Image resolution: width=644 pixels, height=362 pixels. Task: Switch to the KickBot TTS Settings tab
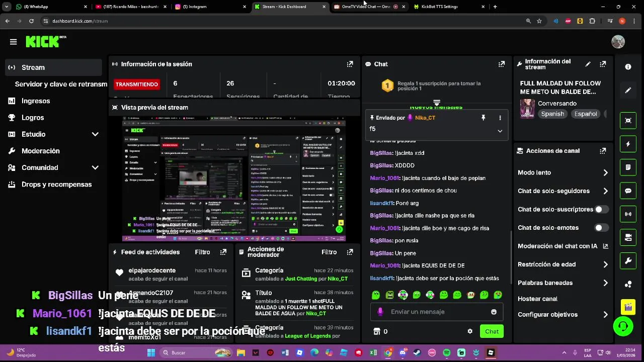click(449, 7)
